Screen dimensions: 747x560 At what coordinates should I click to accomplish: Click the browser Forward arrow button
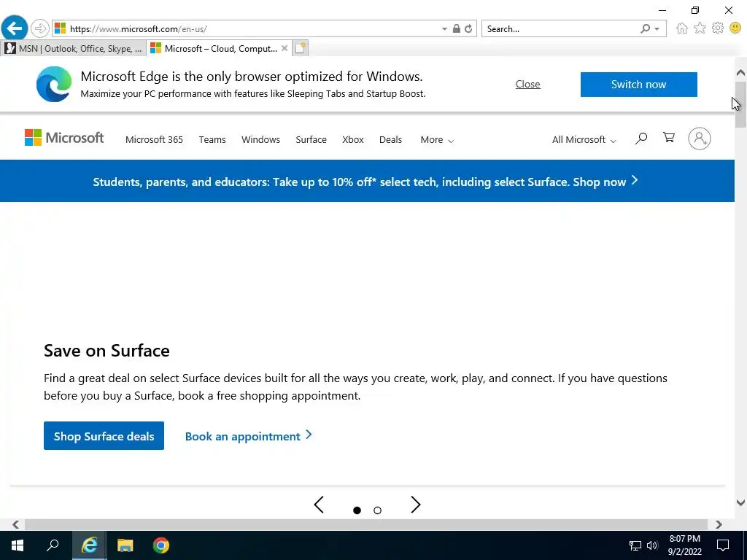[x=40, y=28]
